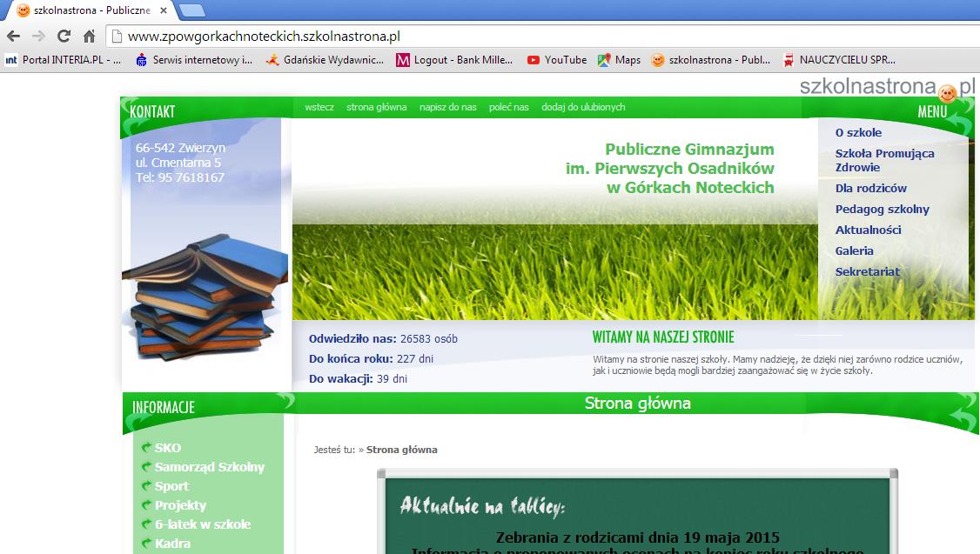Open the Maps bookmark
980x554 pixels.
tap(620, 60)
